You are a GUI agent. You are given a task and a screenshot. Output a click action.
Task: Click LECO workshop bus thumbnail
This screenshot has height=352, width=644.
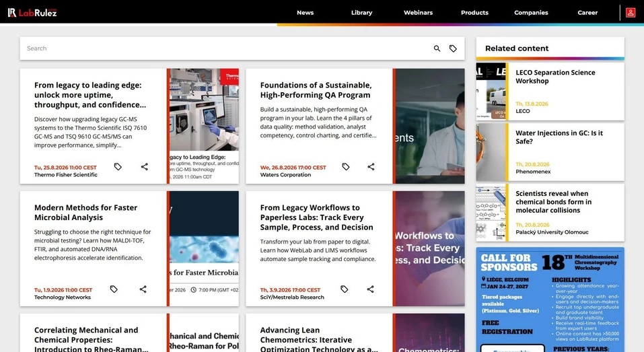coord(491,92)
